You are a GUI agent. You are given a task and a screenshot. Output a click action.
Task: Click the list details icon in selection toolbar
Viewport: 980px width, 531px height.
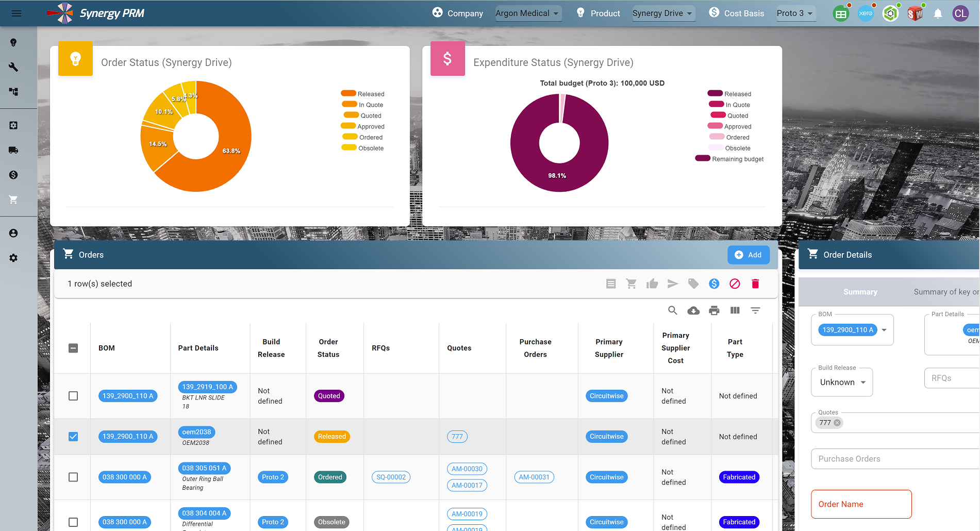(611, 284)
